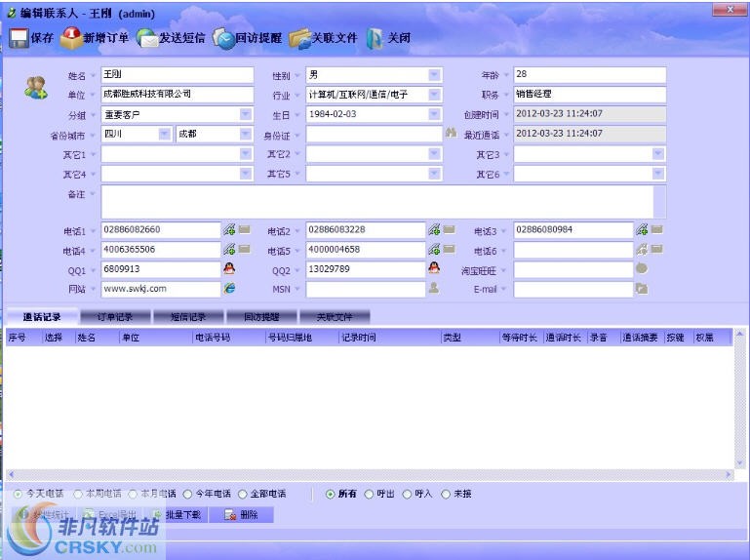
Task: Click the E-mail send icon
Action: [642, 289]
